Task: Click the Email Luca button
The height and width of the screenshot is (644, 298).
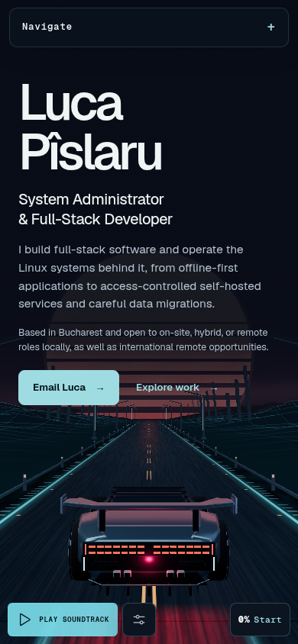Action: 69,388
